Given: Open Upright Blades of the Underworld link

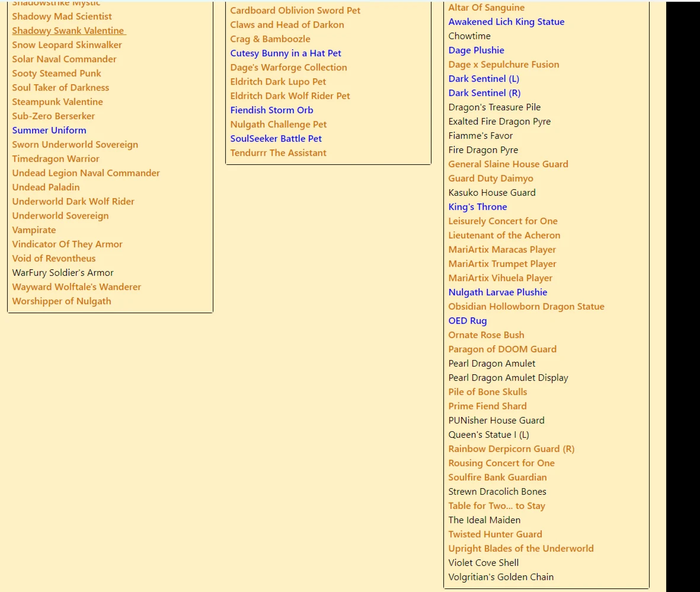Looking at the screenshot, I should pos(521,549).
